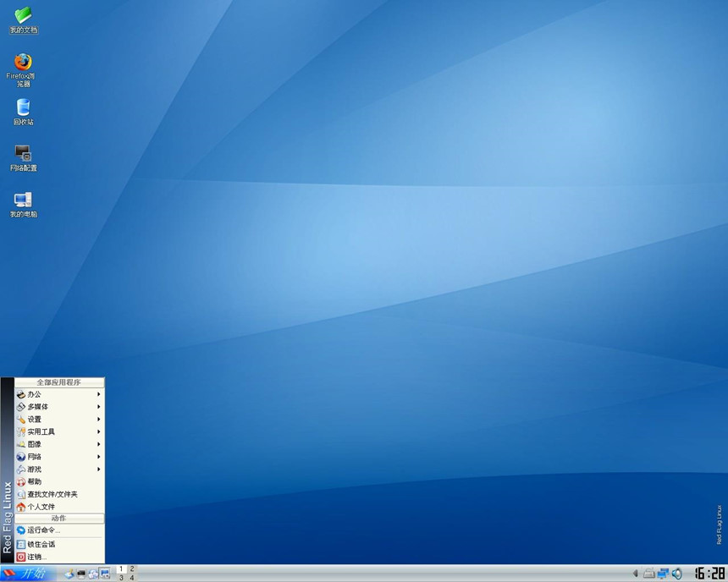Switch to virtual desktop 3
This screenshot has height=582, width=728.
pos(121,578)
